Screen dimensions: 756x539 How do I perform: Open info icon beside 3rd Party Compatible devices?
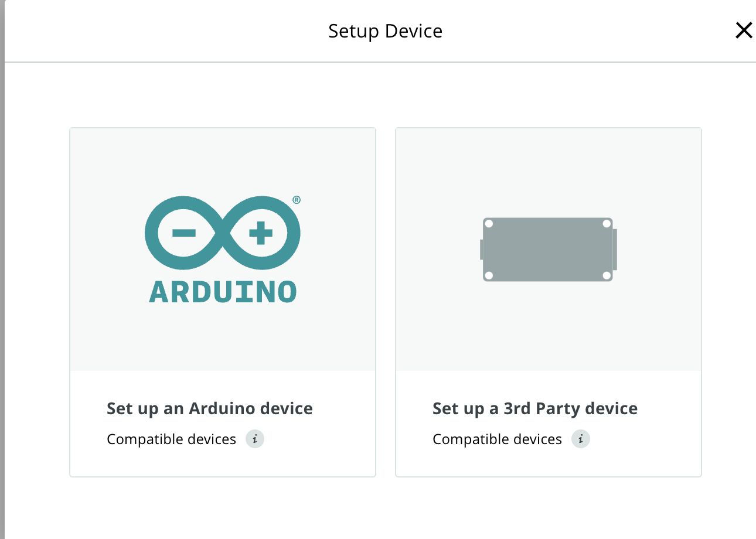pos(580,439)
